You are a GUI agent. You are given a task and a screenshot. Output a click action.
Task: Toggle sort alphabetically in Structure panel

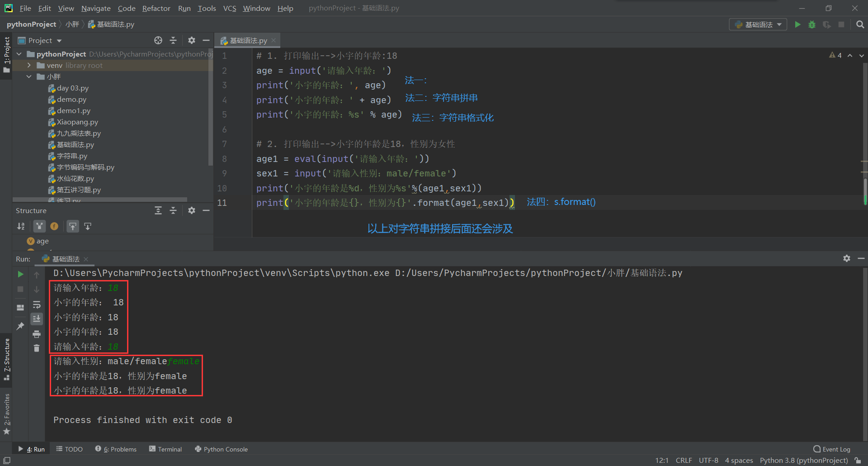pyautogui.click(x=21, y=226)
